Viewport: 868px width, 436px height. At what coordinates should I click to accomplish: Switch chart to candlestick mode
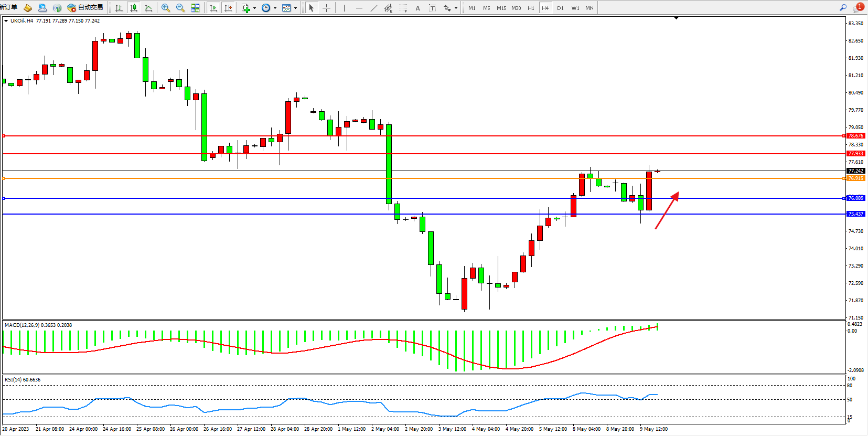coord(134,8)
